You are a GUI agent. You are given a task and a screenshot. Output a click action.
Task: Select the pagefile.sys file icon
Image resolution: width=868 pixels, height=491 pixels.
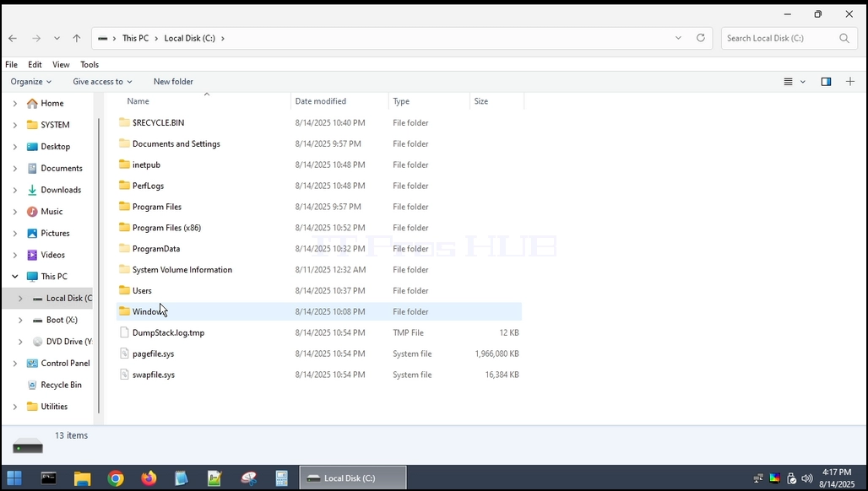[124, 353]
